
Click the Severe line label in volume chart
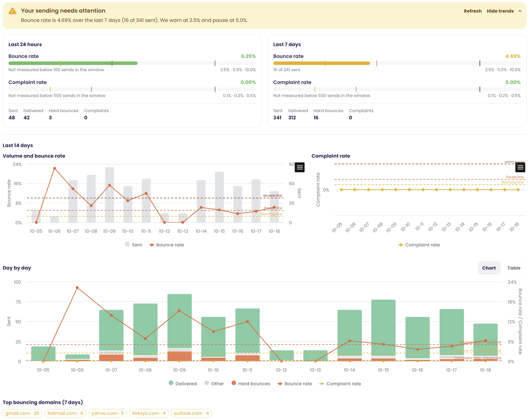click(272, 196)
